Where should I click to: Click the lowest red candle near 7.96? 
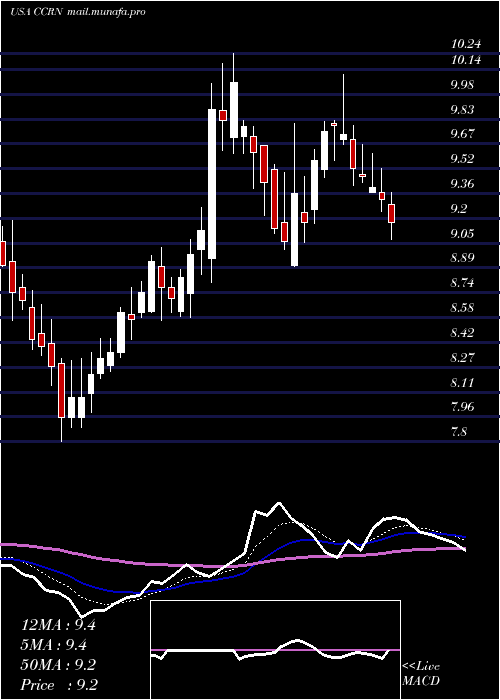[x=61, y=390]
